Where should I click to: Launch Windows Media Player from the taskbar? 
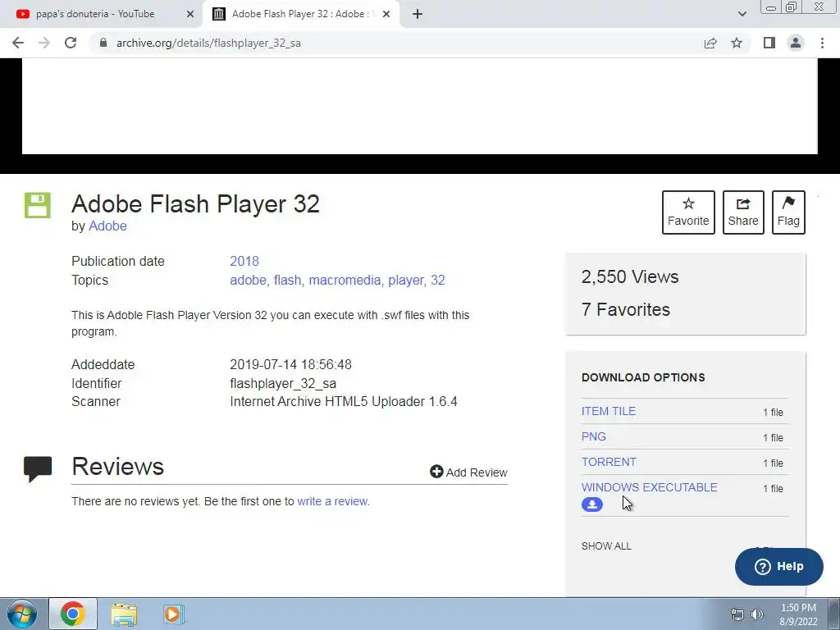[x=173, y=614]
